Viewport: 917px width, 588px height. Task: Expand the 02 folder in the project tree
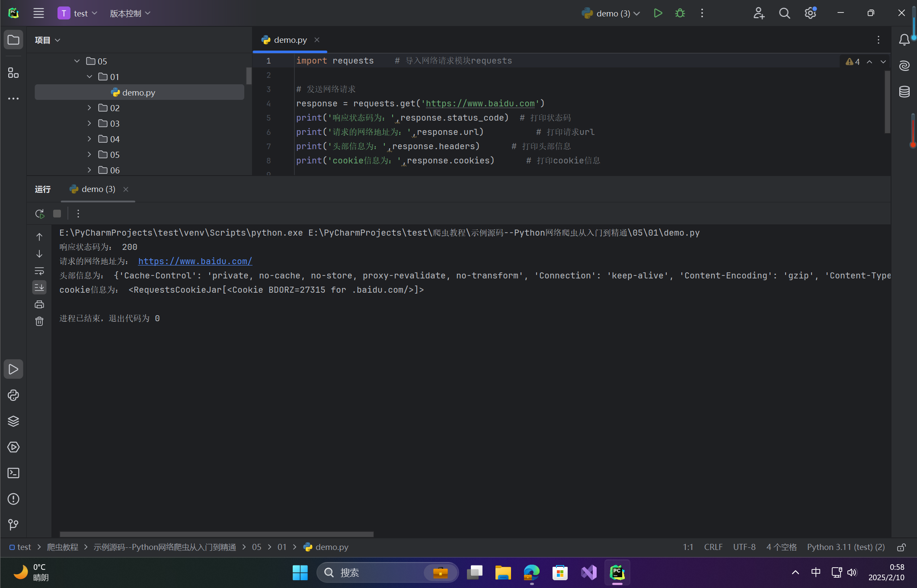coord(89,108)
